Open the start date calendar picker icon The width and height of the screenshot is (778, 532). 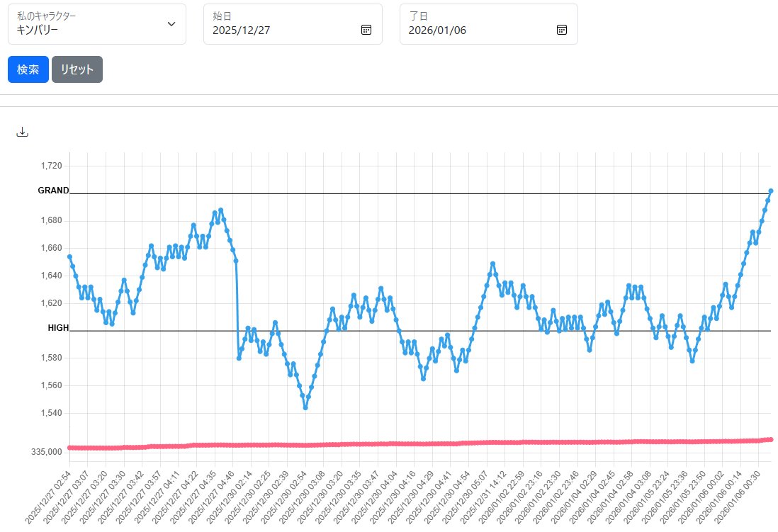[366, 30]
